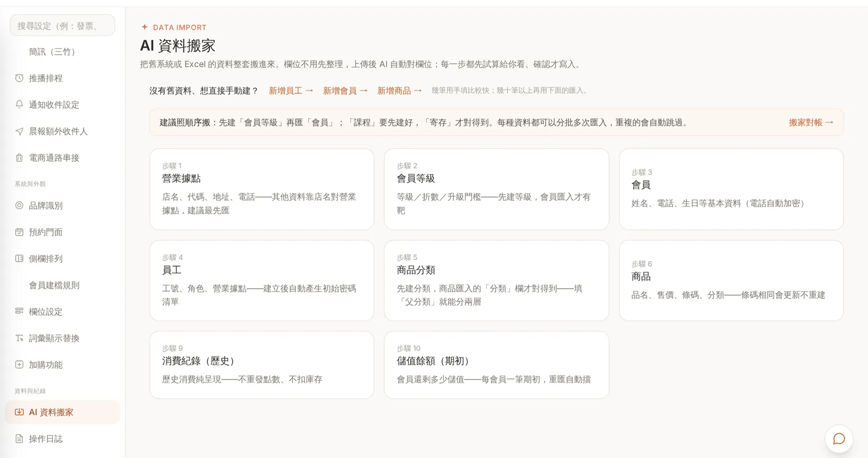This screenshot has height=458, width=868.
Task: Open the 步驟 6 商品 card
Action: 731,281
